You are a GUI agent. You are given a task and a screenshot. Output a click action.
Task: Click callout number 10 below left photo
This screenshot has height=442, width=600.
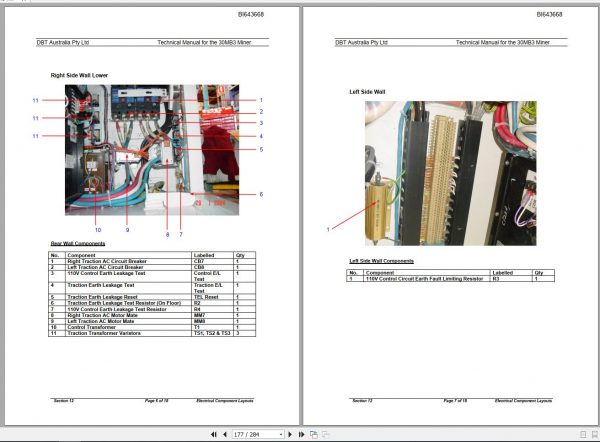point(98,230)
